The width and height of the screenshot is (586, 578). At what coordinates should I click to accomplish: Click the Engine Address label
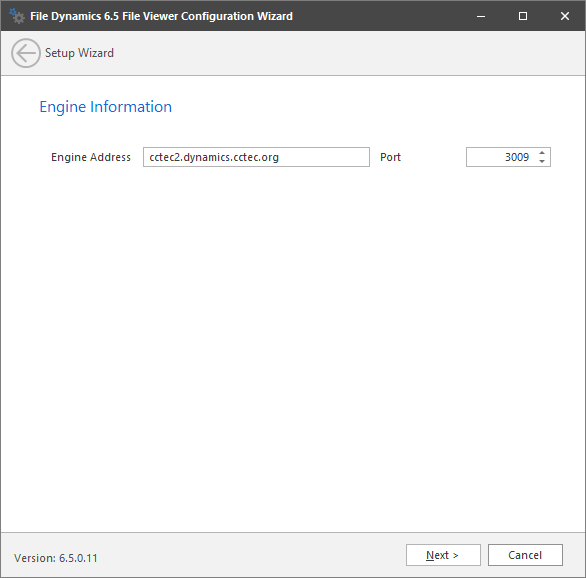pyautogui.click(x=91, y=157)
